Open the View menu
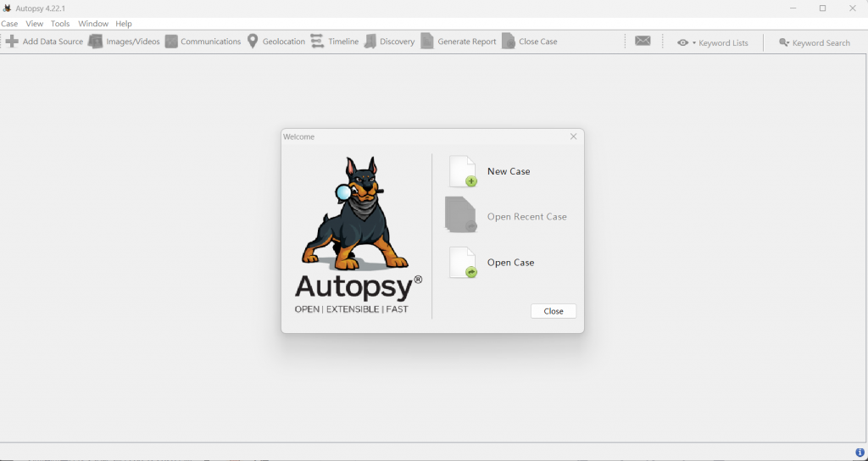 coord(34,24)
